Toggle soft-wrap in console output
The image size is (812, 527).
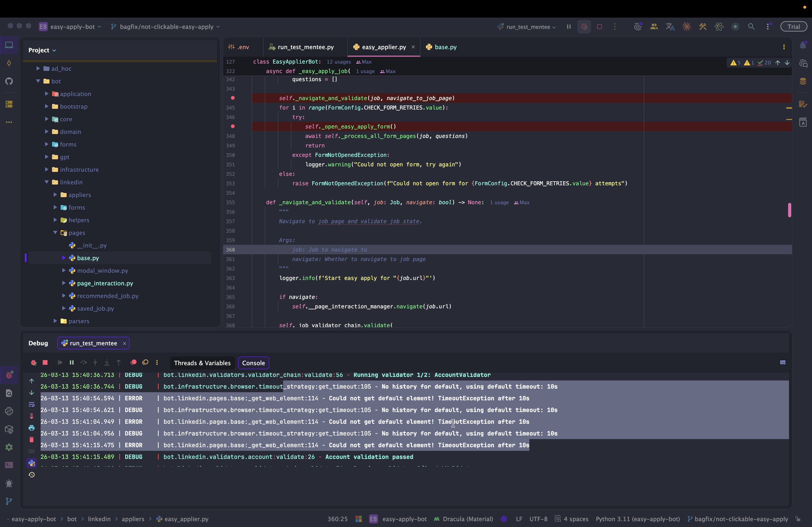click(x=31, y=405)
